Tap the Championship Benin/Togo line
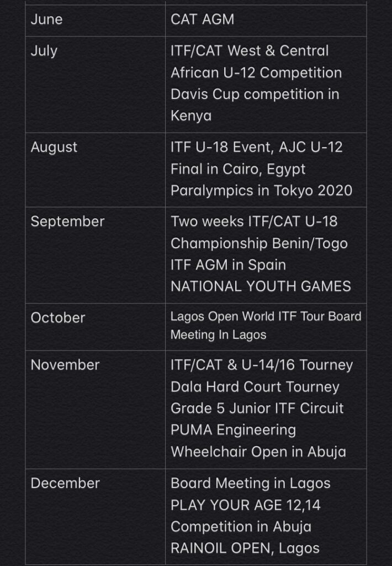This screenshot has height=566, width=392. (259, 243)
